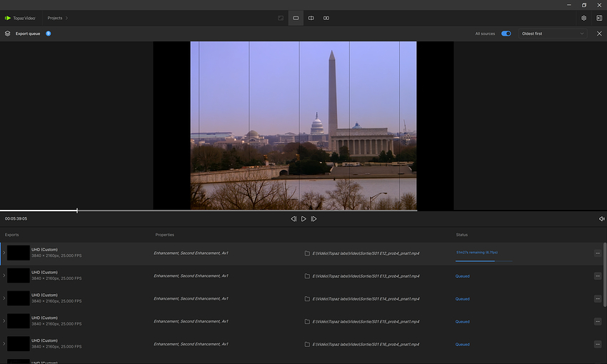The image size is (607, 364).
Task: Click the S01 E14_prob4_pnat1.mp4 output path
Action: pos(366,298)
